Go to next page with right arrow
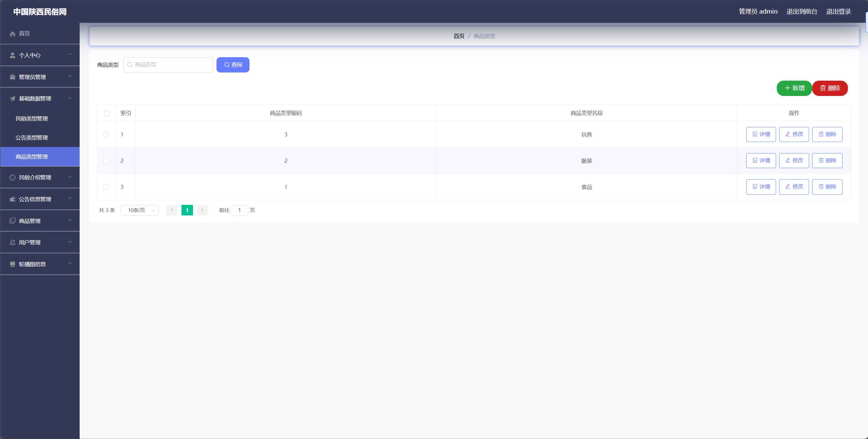This screenshot has width=868, height=439. click(x=203, y=210)
